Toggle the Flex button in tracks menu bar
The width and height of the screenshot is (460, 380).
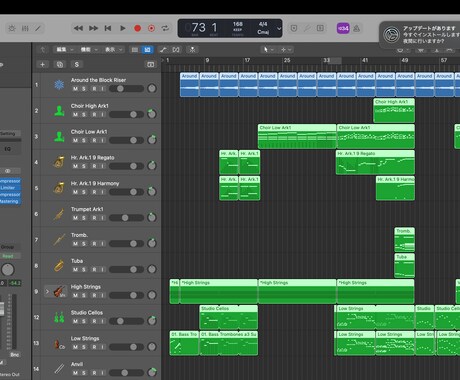click(176, 50)
